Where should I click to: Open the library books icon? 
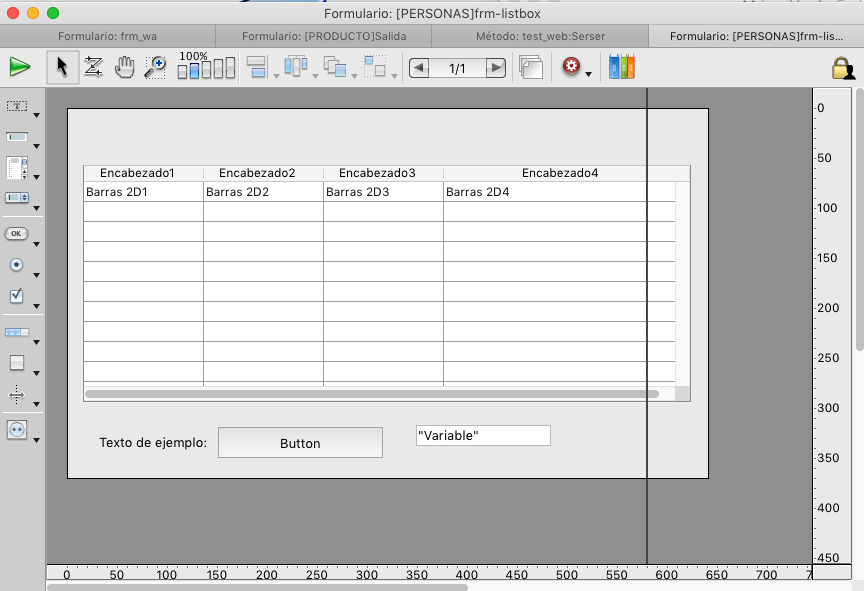pos(621,67)
